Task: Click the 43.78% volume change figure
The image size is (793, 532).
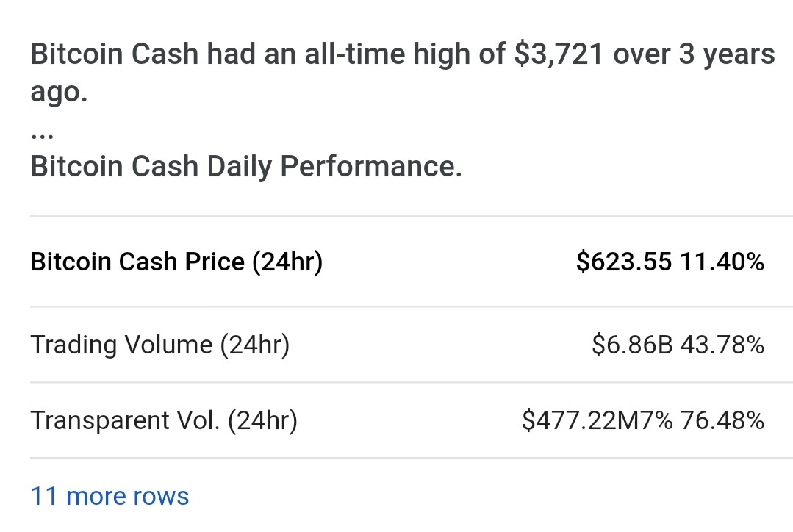Action: point(722,345)
